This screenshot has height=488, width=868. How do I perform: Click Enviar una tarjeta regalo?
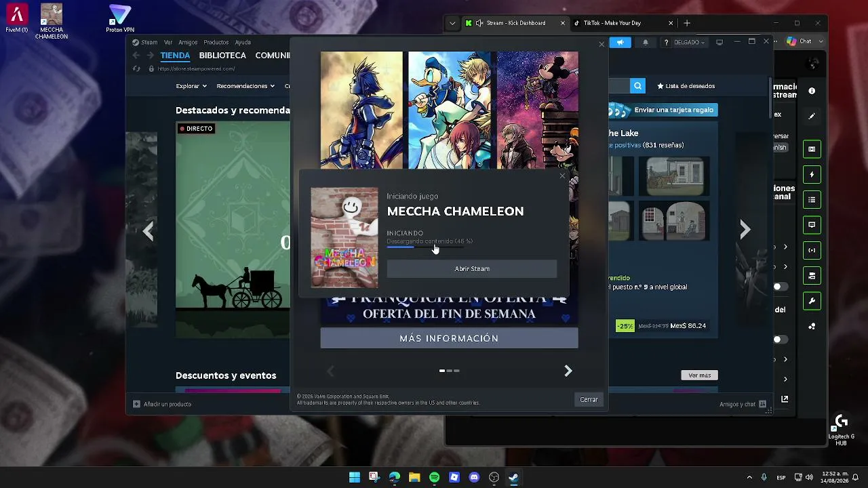pyautogui.click(x=663, y=110)
